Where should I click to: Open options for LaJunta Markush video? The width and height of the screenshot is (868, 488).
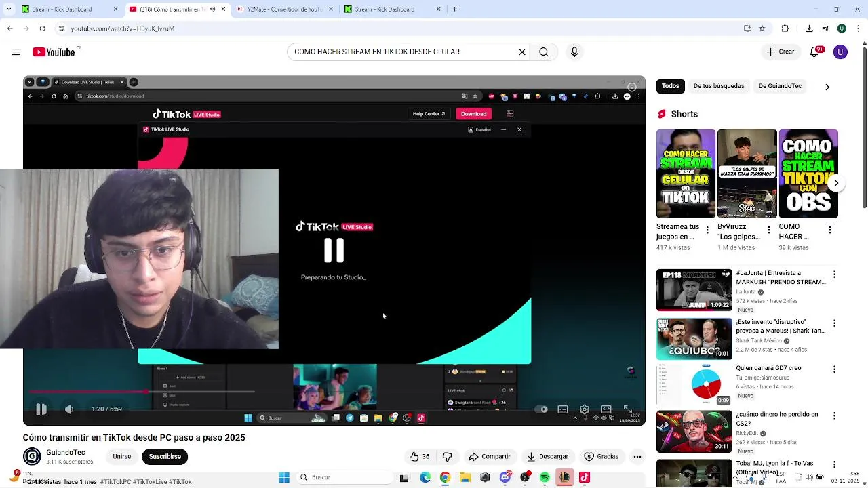coord(834,274)
